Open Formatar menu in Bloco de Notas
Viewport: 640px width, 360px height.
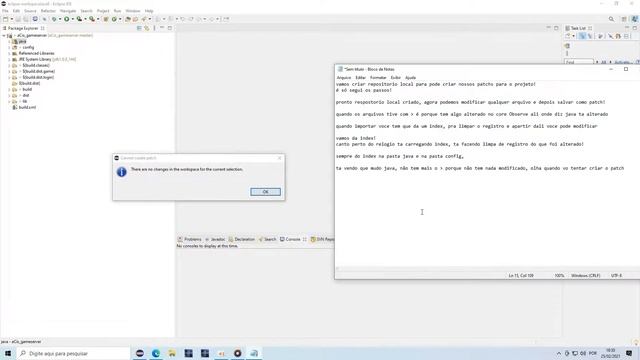[x=378, y=78]
